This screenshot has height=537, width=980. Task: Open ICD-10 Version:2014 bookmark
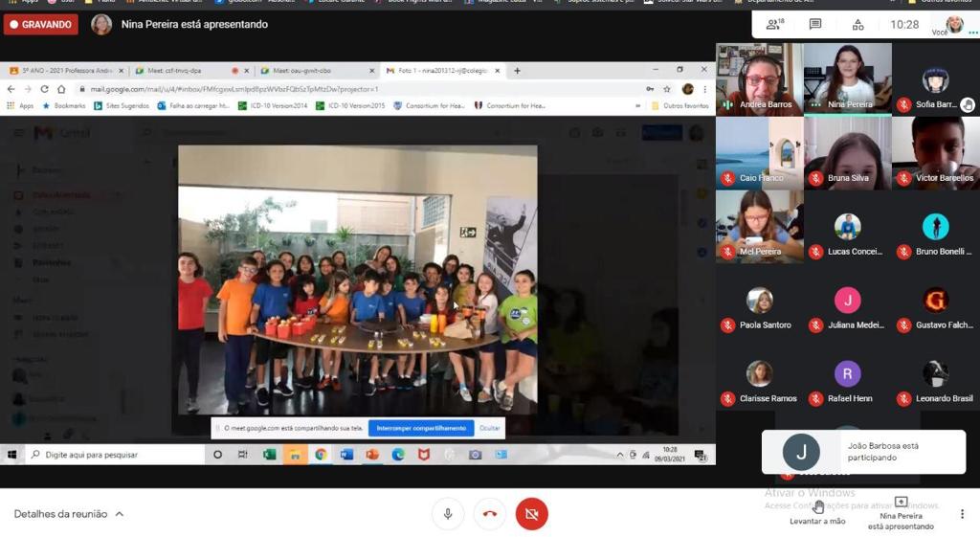(x=273, y=105)
